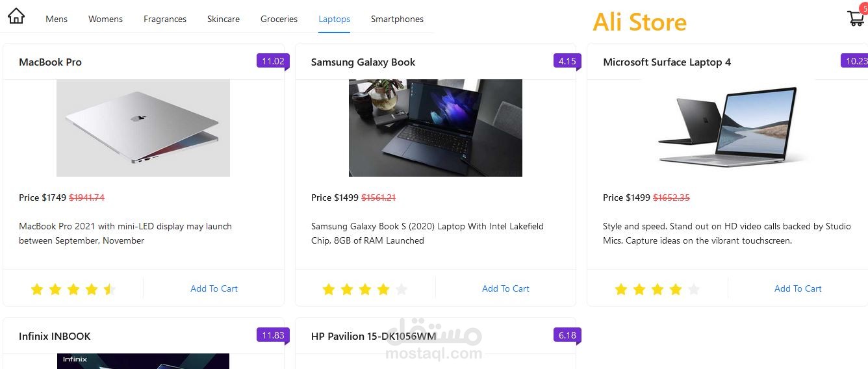Add MacBook Pro to cart

click(x=214, y=288)
